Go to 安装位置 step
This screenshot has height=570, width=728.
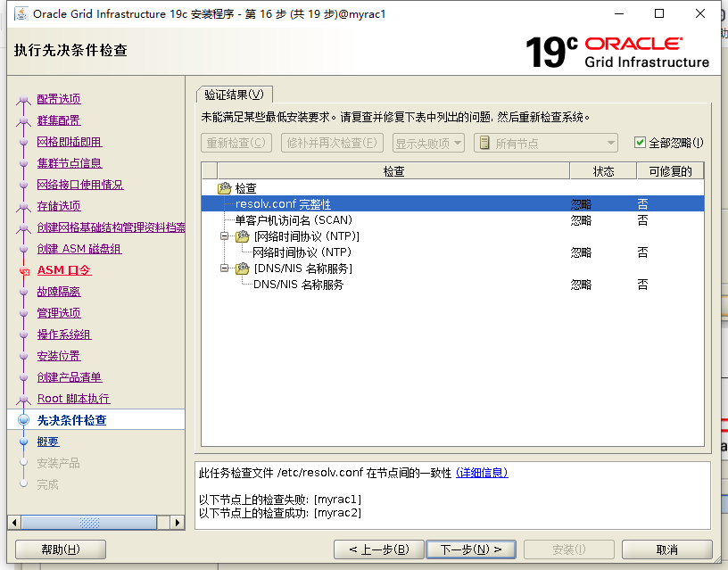coord(59,356)
